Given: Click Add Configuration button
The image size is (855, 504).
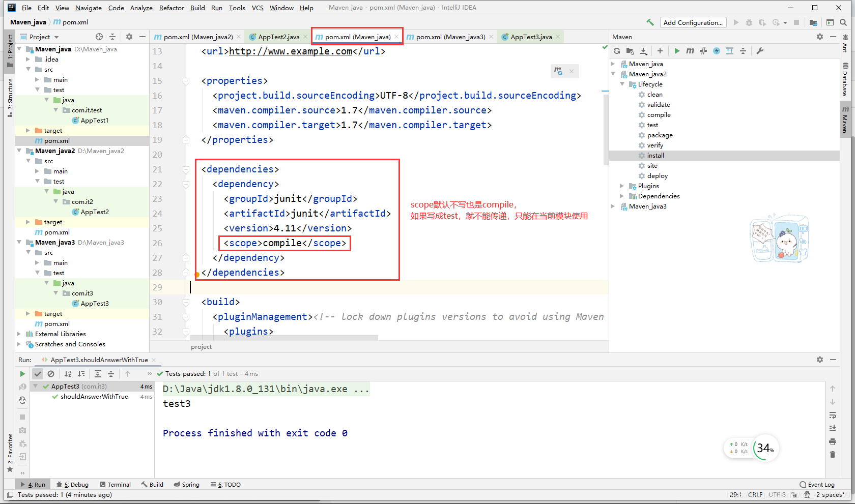Looking at the screenshot, I should coord(693,22).
